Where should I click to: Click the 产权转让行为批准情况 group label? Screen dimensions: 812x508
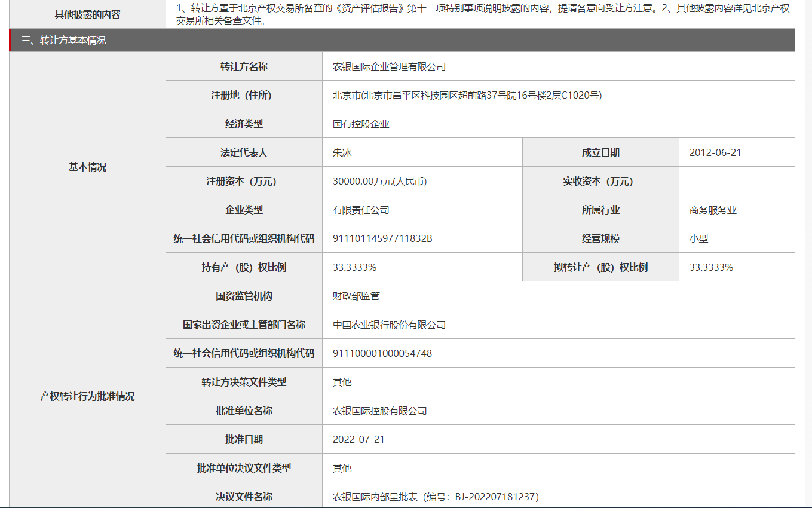coord(87,397)
